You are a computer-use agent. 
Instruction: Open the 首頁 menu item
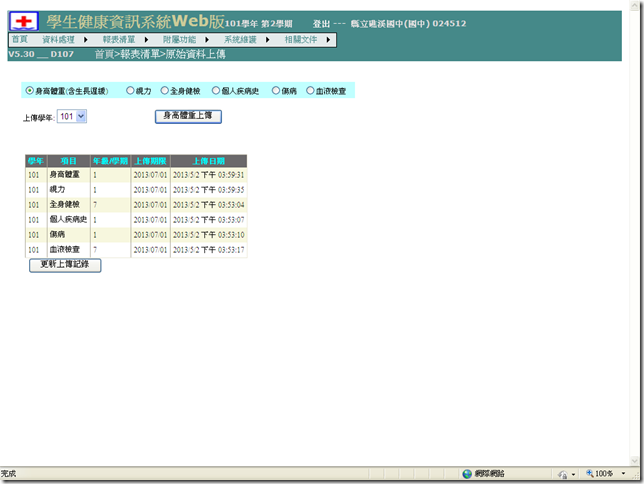coord(20,39)
